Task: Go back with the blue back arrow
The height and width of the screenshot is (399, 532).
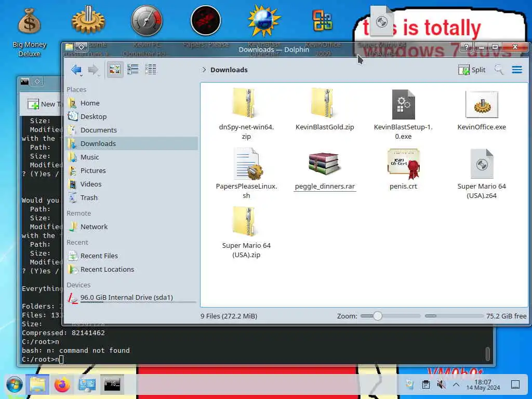Action: 76,70
